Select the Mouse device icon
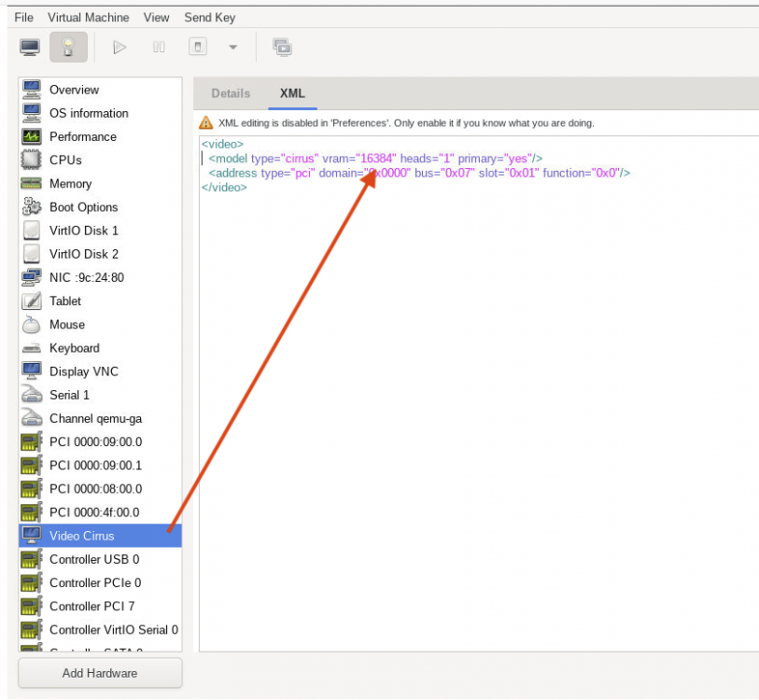This screenshot has width=759, height=700. coord(32,325)
